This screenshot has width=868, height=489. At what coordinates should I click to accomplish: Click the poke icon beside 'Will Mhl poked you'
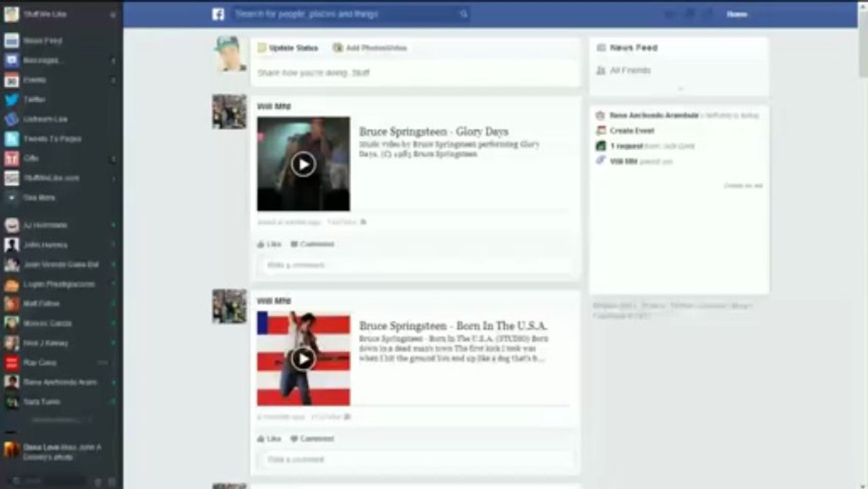pyautogui.click(x=600, y=161)
